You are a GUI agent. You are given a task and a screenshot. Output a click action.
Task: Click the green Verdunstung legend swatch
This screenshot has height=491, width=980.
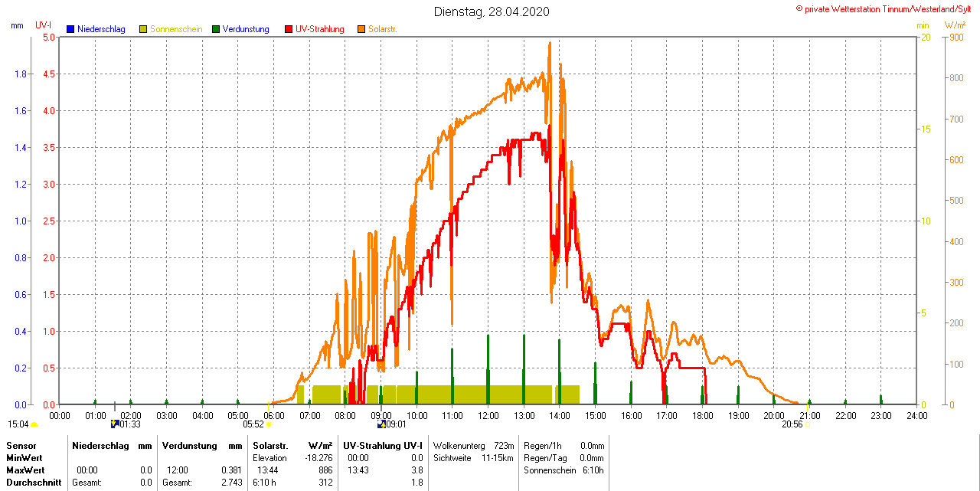(x=216, y=29)
